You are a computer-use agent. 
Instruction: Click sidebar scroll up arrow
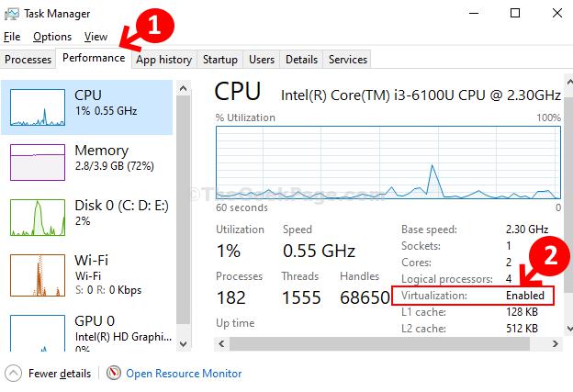pyautogui.click(x=184, y=88)
